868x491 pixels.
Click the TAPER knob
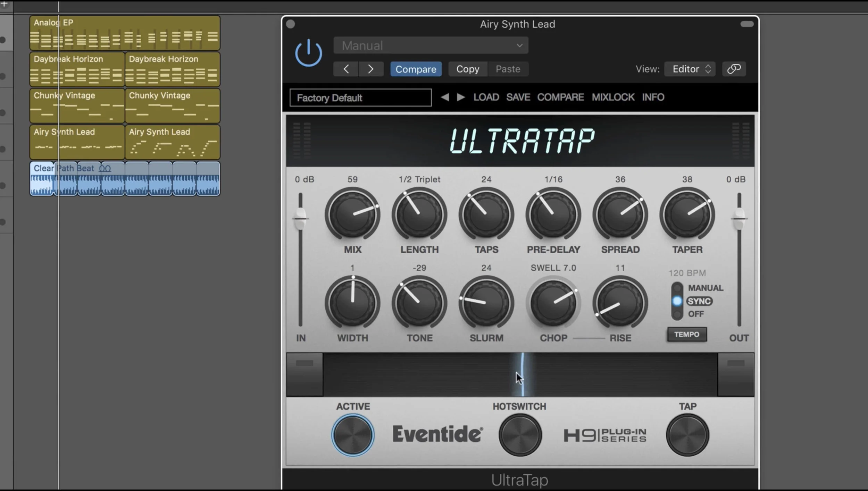click(x=687, y=214)
